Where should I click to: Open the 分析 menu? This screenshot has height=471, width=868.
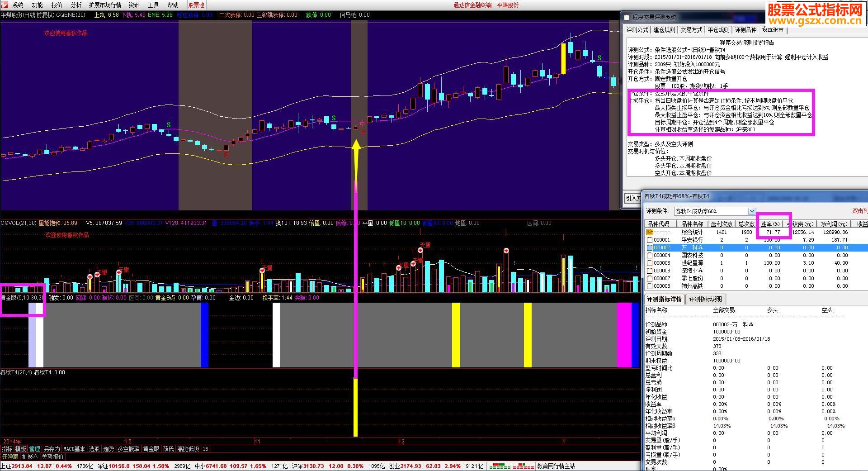pos(76,5)
